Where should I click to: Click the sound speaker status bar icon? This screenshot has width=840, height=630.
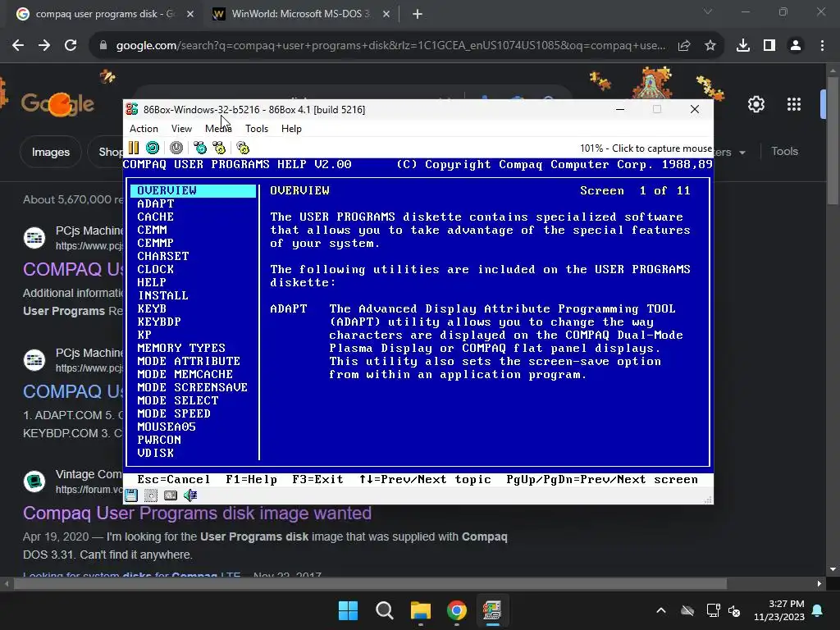coord(190,495)
